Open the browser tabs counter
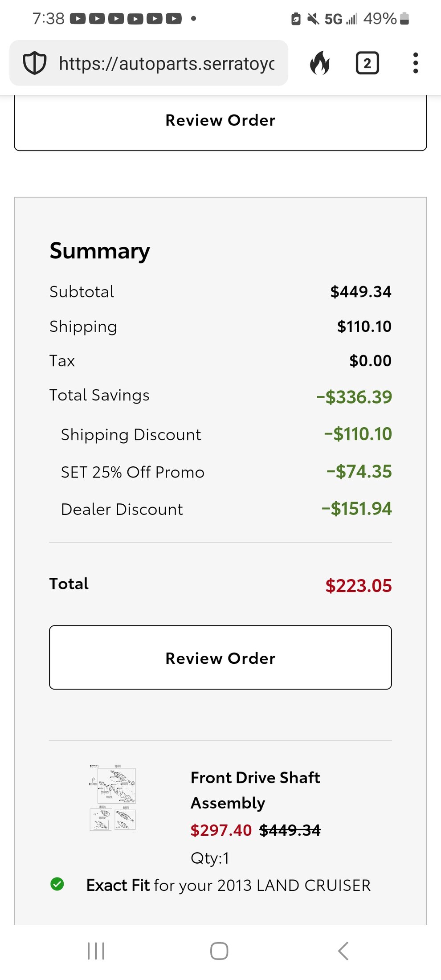 click(367, 63)
